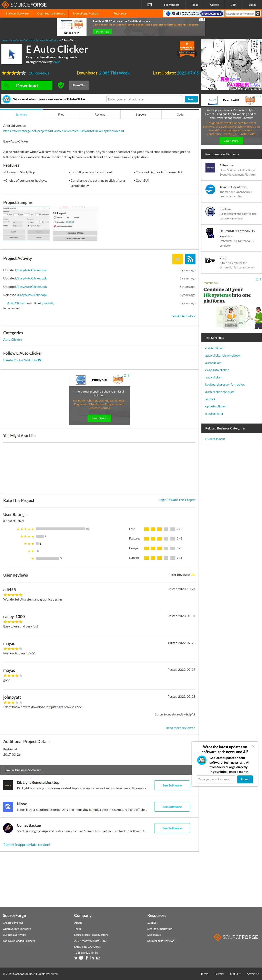Screen dimensions: 262x980
Task: Open the EasyAutoClicker.exe activity link
Action: pos(32,270)
